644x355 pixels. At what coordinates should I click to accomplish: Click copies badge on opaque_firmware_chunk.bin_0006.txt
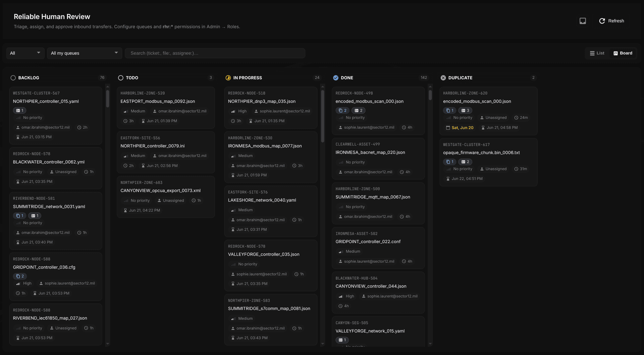449,162
